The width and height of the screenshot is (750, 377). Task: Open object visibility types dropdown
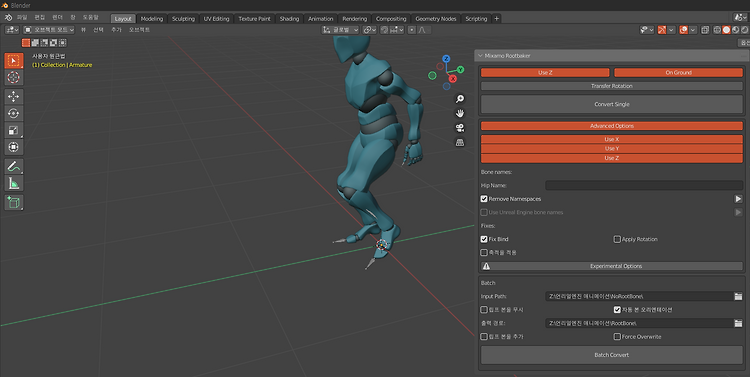pos(646,30)
